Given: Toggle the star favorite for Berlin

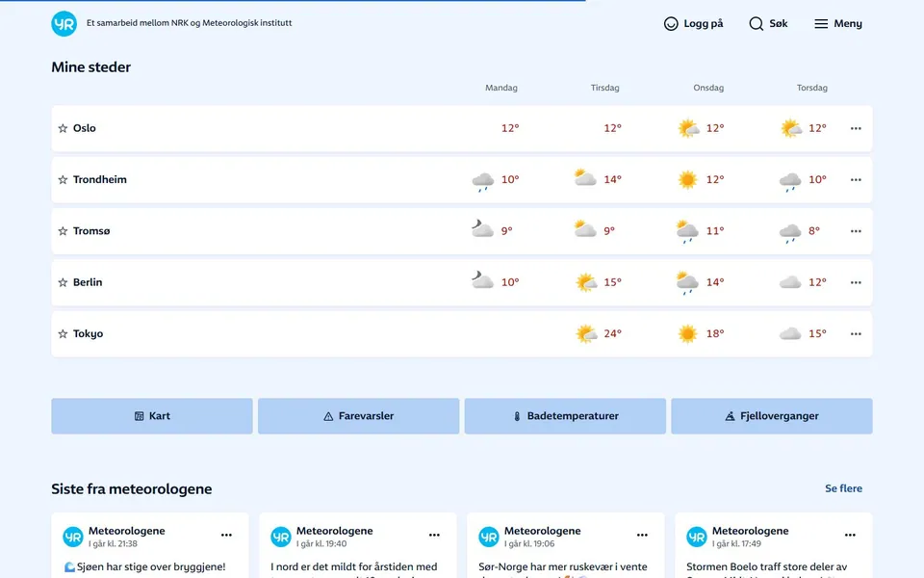Looking at the screenshot, I should [64, 282].
